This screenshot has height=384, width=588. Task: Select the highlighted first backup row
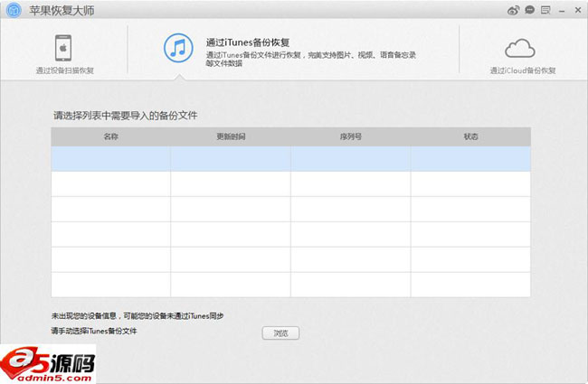pyautogui.click(x=291, y=158)
